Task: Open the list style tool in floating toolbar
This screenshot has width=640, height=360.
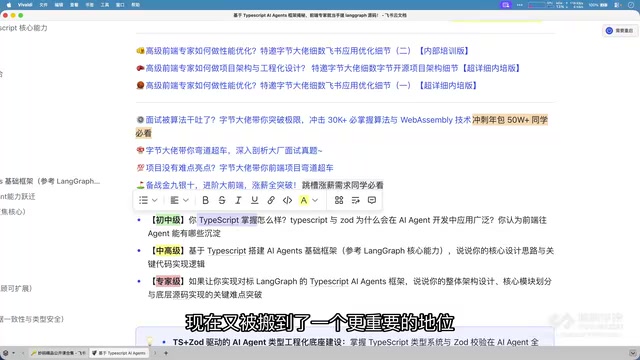Action: click(143, 200)
